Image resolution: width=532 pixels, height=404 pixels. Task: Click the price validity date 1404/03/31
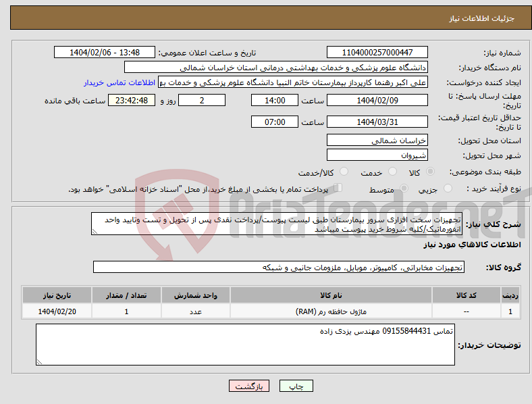pyautogui.click(x=377, y=122)
